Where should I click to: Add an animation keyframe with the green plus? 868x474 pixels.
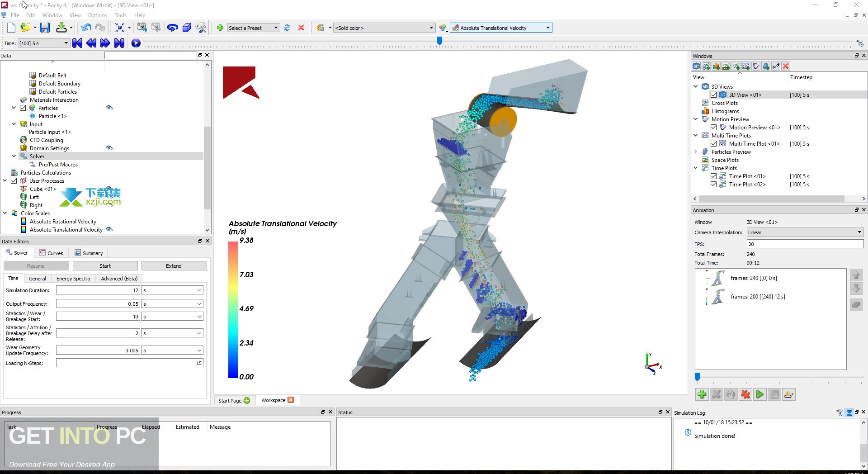click(x=702, y=394)
